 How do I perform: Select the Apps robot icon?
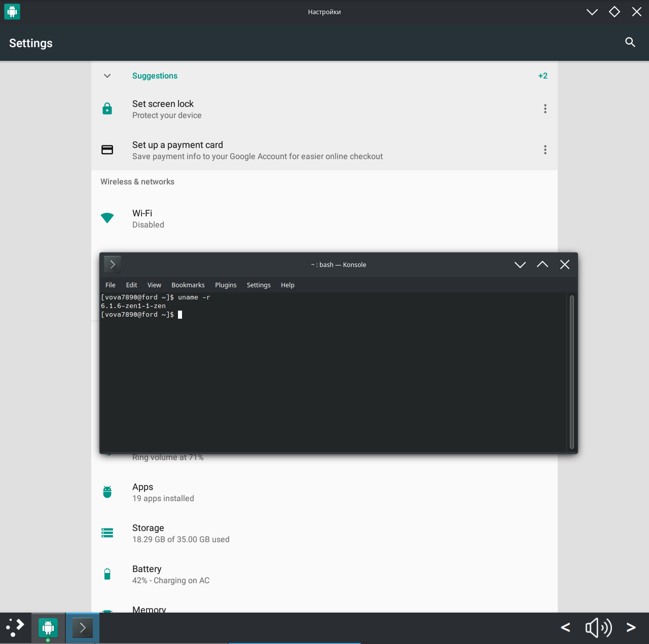[107, 491]
